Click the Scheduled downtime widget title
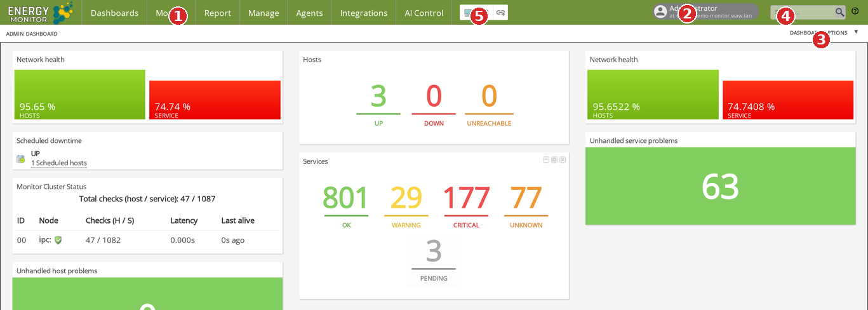This screenshot has height=310, width=868. (x=49, y=140)
